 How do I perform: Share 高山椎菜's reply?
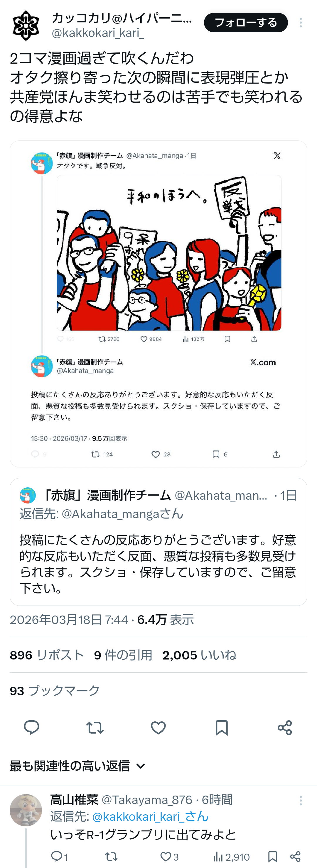click(295, 856)
